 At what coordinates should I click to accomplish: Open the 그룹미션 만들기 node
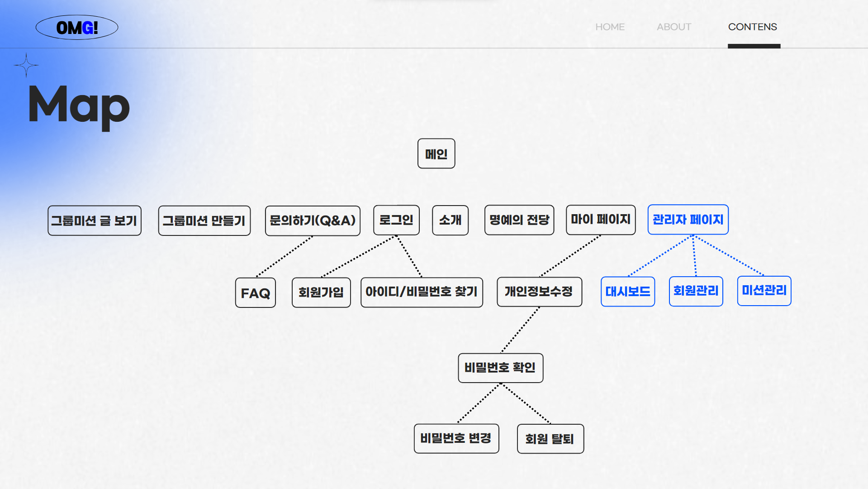coord(204,221)
